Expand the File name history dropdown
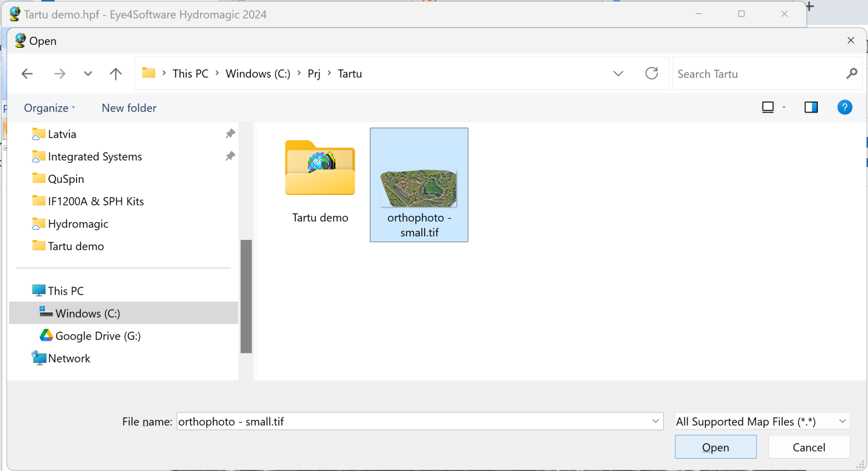This screenshot has height=471, width=868. click(656, 421)
